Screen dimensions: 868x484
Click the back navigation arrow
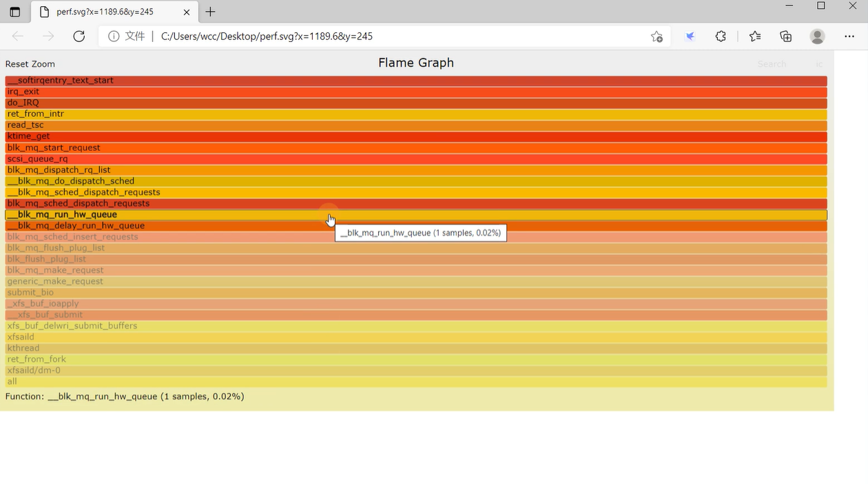click(x=17, y=36)
